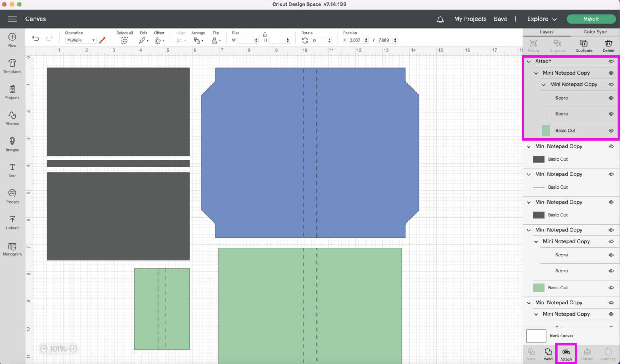Collapse the Attach group in Layers
620x364 pixels.
pyautogui.click(x=529, y=62)
